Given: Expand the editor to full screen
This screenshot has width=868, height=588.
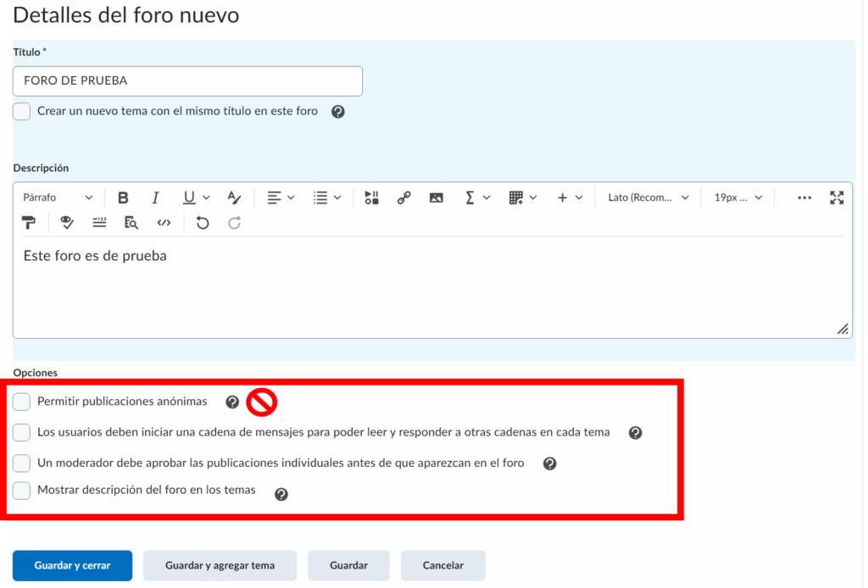Looking at the screenshot, I should (837, 197).
